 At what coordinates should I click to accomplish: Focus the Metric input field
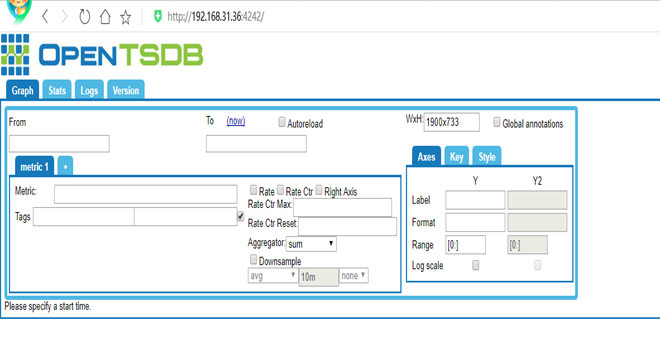(146, 194)
